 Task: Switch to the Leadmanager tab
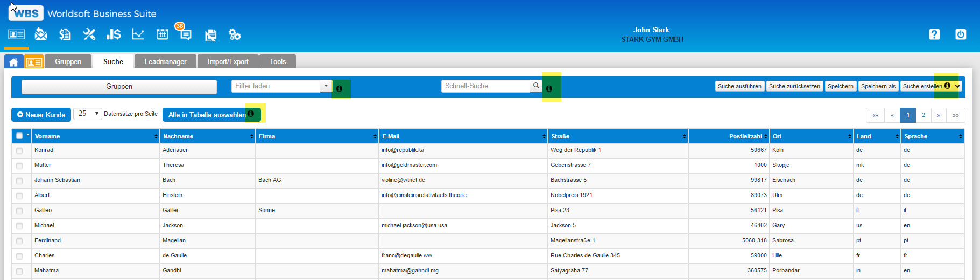coord(165,62)
